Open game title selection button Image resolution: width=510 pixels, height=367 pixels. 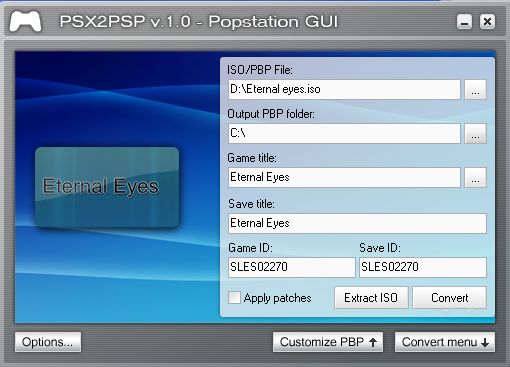point(475,178)
